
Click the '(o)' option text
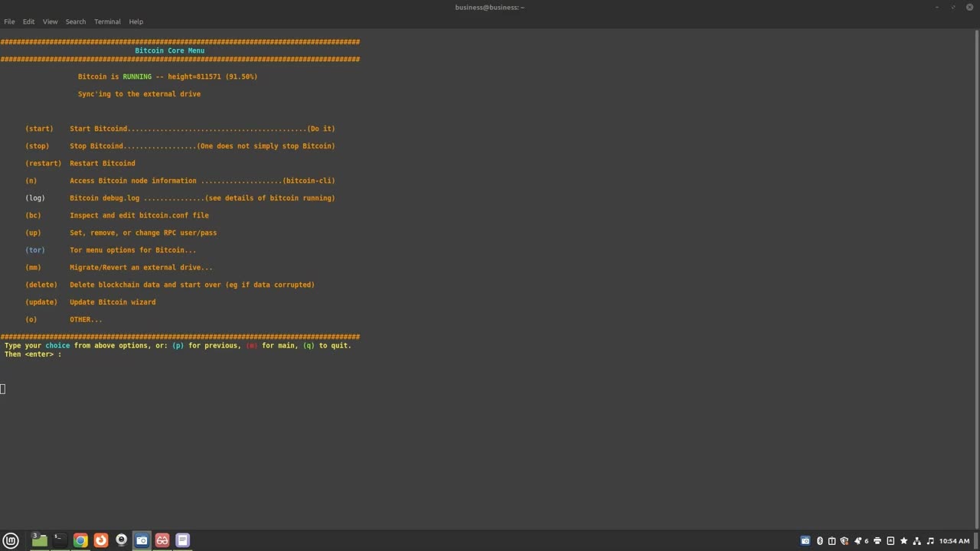click(x=31, y=319)
